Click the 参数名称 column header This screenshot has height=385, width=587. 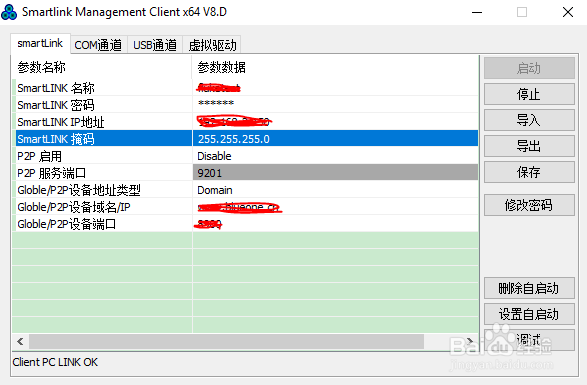(102, 67)
